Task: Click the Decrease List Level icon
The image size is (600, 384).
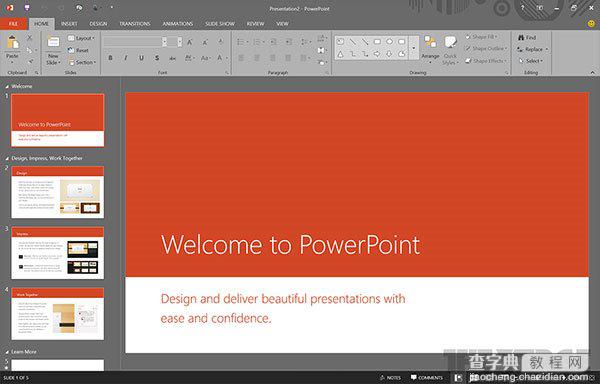Action: pyautogui.click(x=274, y=42)
